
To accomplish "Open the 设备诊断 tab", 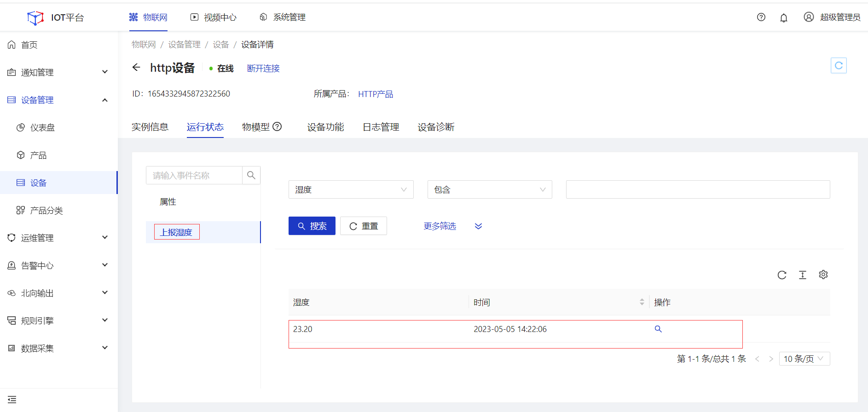I will (x=436, y=127).
